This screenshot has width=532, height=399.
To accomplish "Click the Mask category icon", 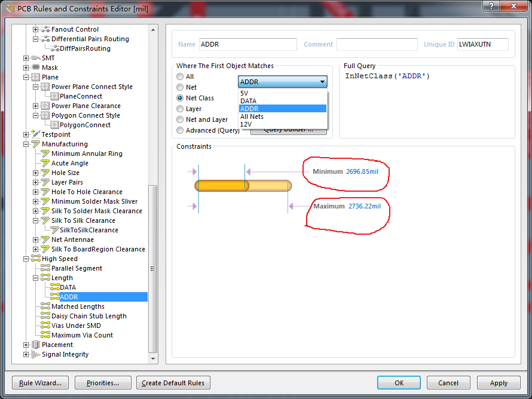I will click(36, 67).
